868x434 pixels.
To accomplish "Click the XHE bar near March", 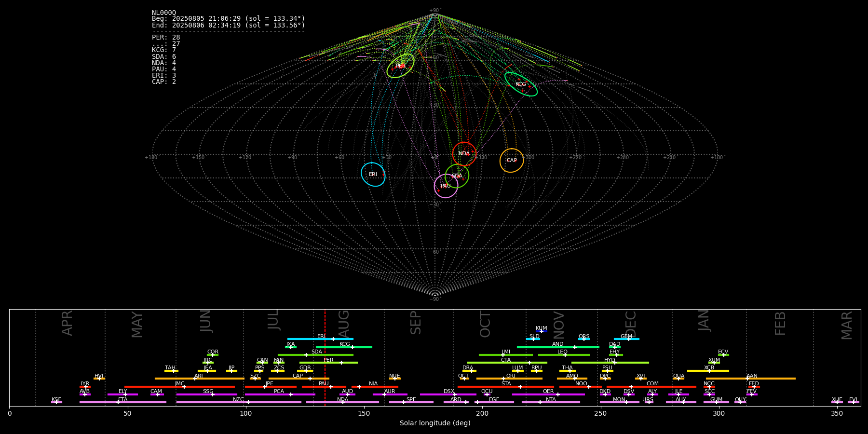I will [837, 402].
